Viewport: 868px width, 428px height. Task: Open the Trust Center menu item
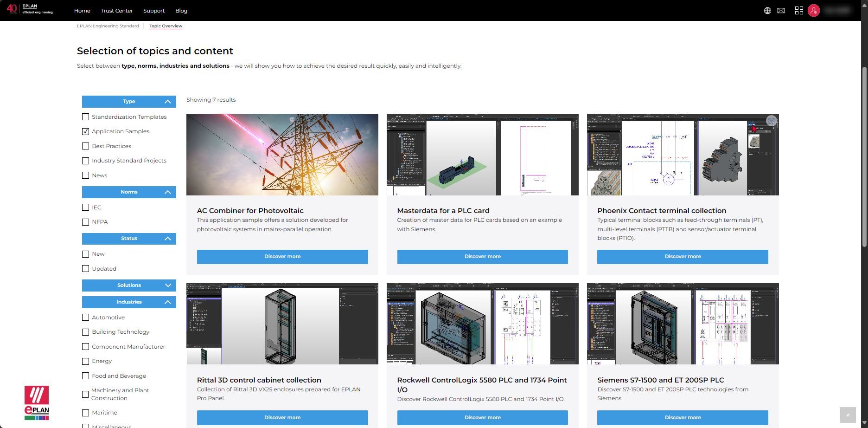click(116, 11)
